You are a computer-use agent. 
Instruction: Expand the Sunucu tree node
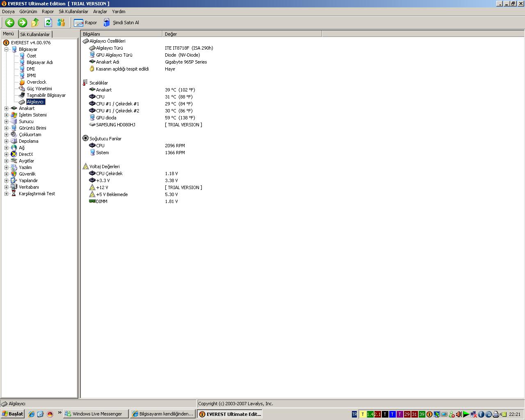[x=6, y=121]
